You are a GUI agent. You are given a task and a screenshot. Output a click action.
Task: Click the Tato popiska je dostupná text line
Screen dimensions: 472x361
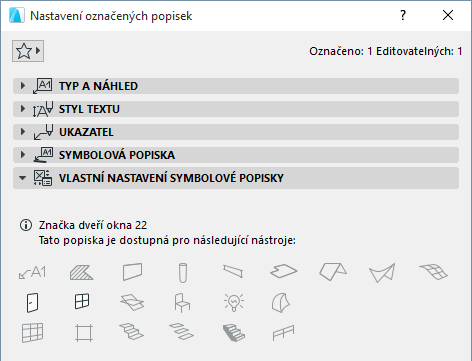[x=167, y=240]
